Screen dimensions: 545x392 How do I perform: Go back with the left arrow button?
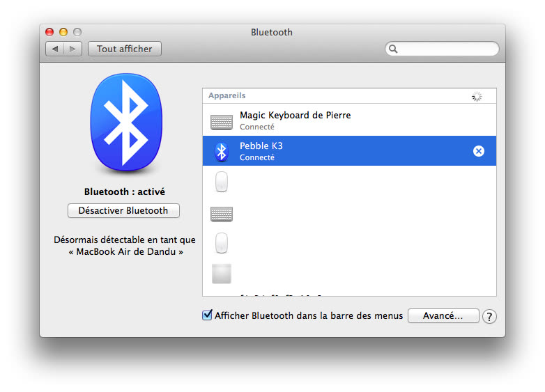[55, 49]
